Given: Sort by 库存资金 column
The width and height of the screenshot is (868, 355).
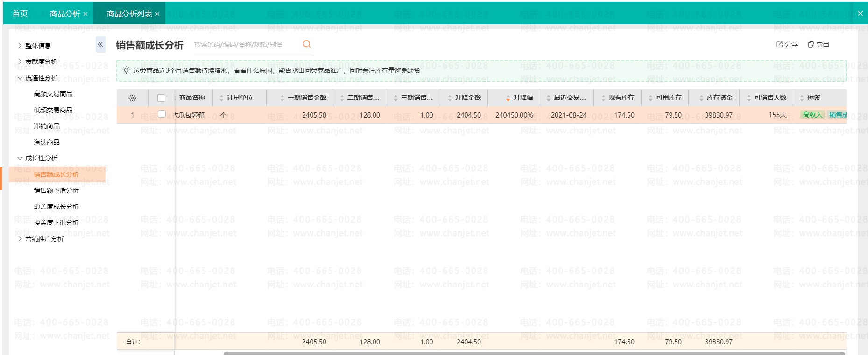Looking at the screenshot, I should pos(701,98).
